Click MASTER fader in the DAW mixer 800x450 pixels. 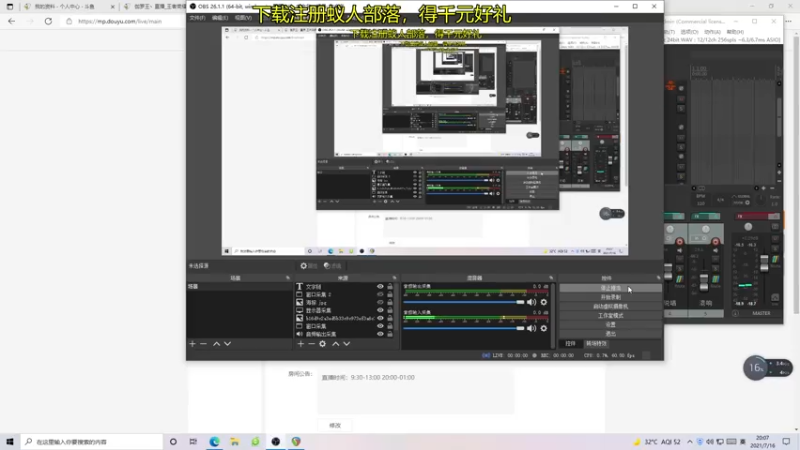point(764,264)
